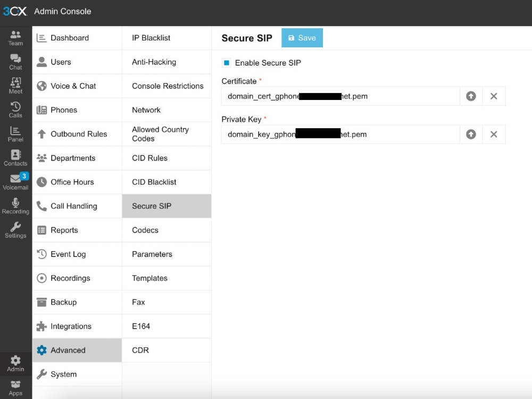
Task: Click the Secure SIP page heading
Action: 247,38
